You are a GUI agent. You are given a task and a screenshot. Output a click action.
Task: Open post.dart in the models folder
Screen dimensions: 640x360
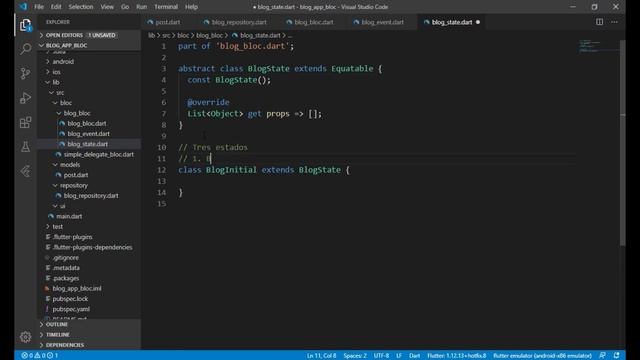[76, 175]
